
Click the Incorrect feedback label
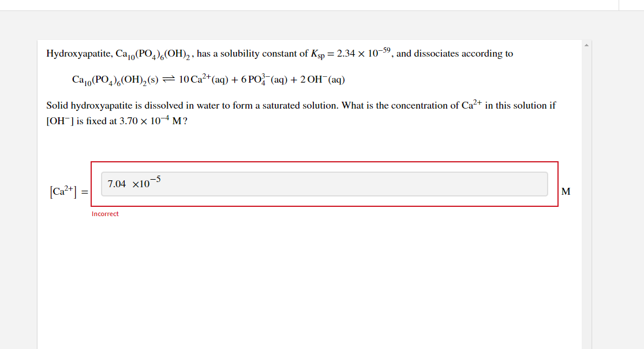point(104,214)
